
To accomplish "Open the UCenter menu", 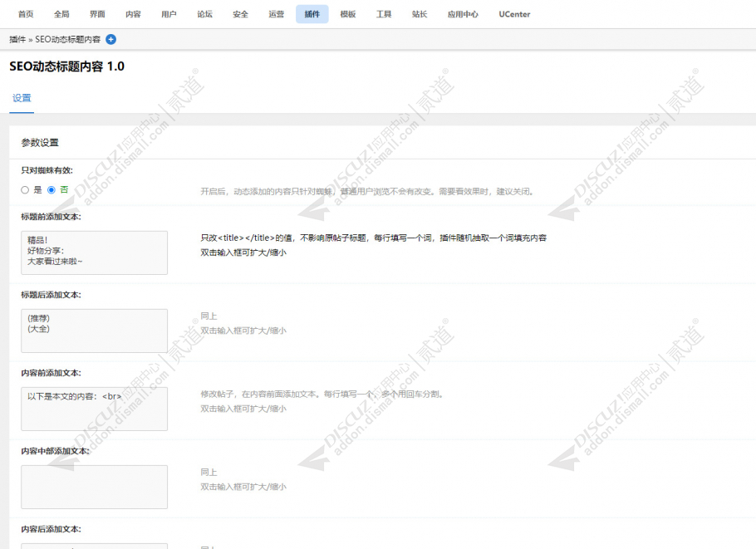I will coord(514,14).
